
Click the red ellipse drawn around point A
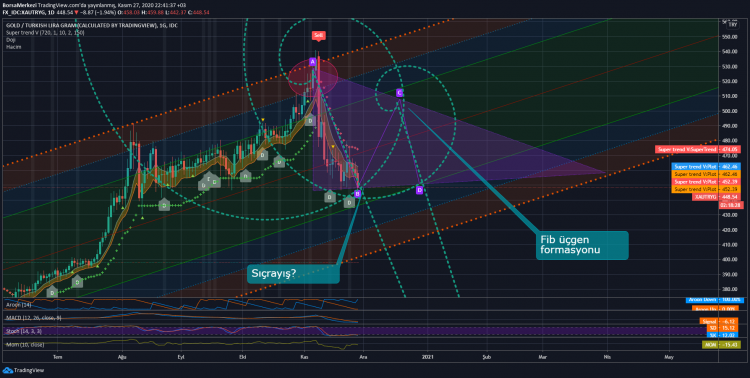pyautogui.click(x=313, y=77)
